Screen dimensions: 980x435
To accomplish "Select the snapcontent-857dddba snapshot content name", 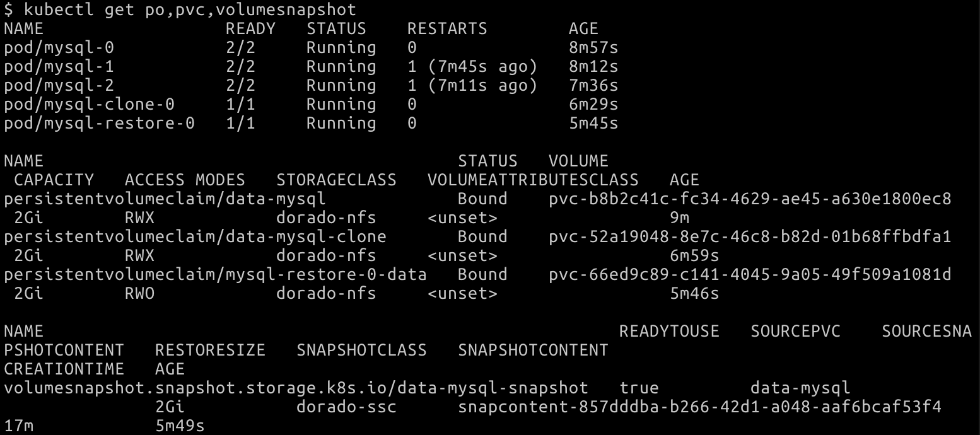I will [x=699, y=407].
